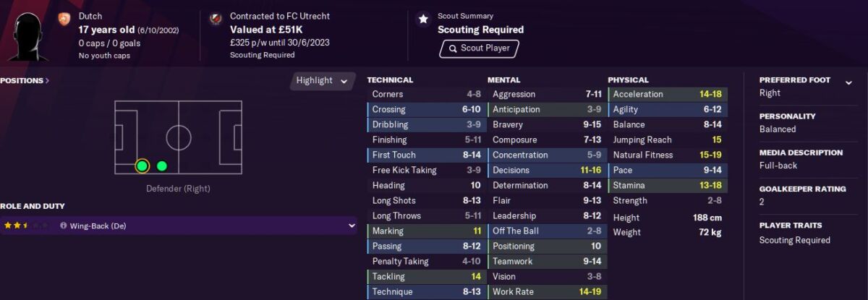Click the info icon beside Wing-Back (De)
The height and width of the screenshot is (300, 868).
pos(64,226)
